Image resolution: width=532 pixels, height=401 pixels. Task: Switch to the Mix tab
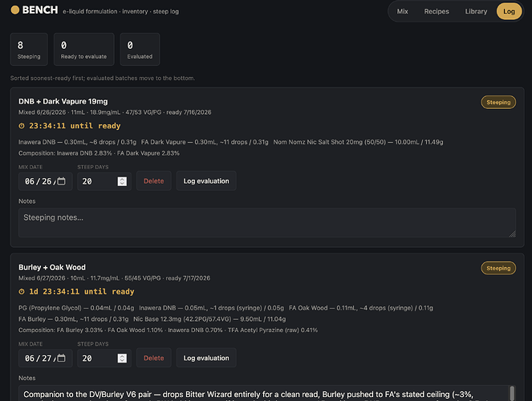click(402, 11)
